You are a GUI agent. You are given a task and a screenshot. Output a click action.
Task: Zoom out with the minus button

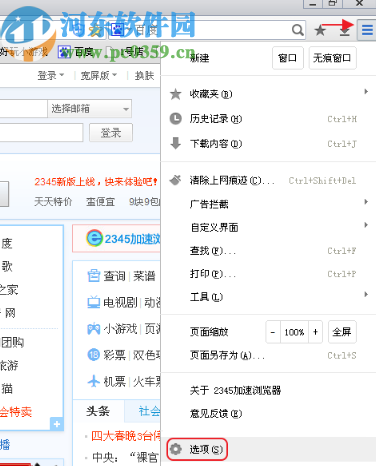click(x=273, y=332)
